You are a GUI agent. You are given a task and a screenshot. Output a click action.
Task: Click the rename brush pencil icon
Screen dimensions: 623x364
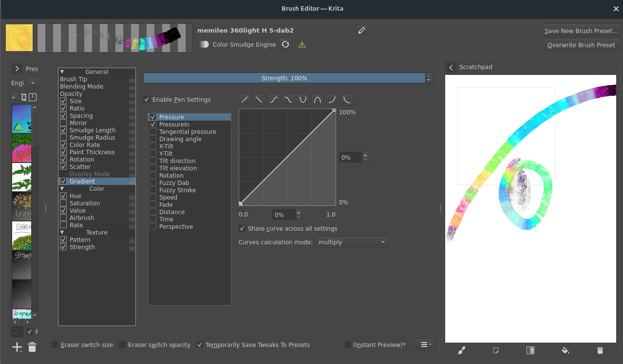coord(361,30)
